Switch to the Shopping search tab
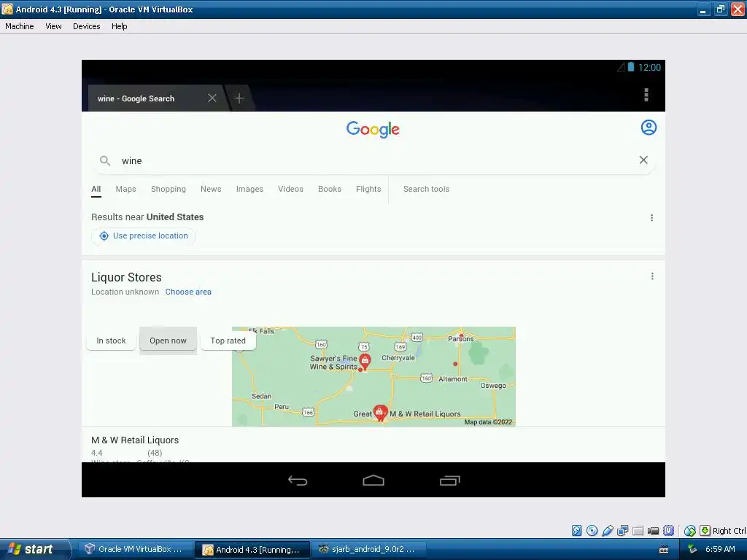The height and width of the screenshot is (560, 747). 169,189
